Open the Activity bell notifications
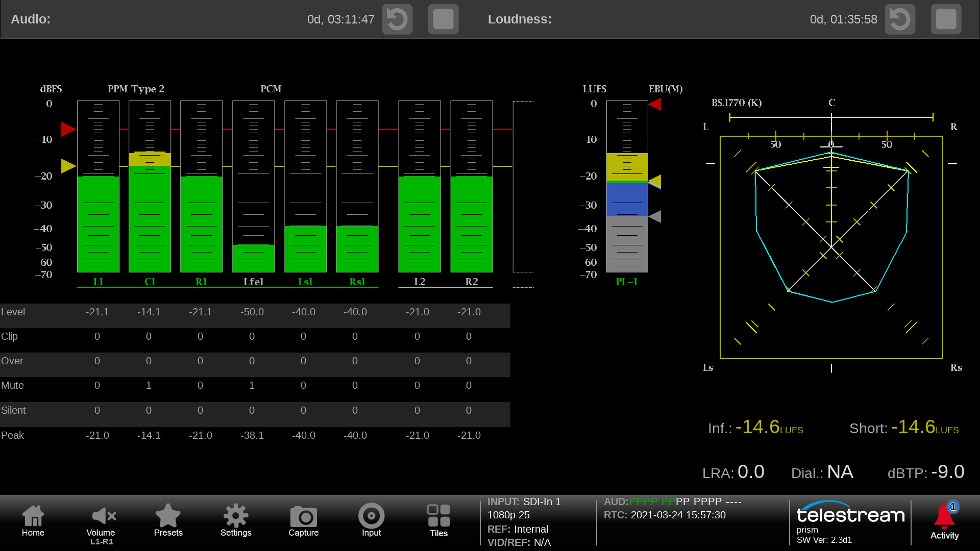Viewport: 980px width, 551px height. pos(945,521)
